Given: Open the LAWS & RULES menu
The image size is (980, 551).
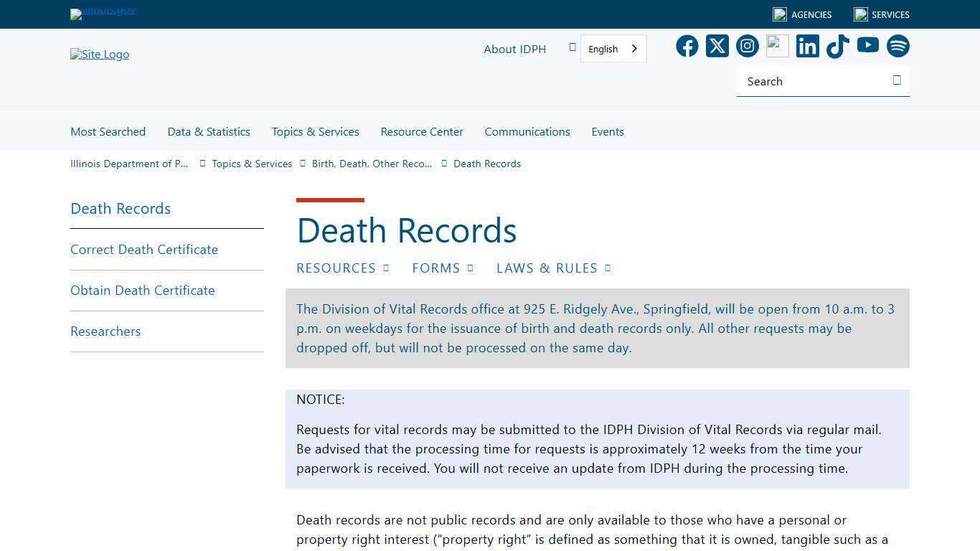Looking at the screenshot, I should click(x=553, y=268).
